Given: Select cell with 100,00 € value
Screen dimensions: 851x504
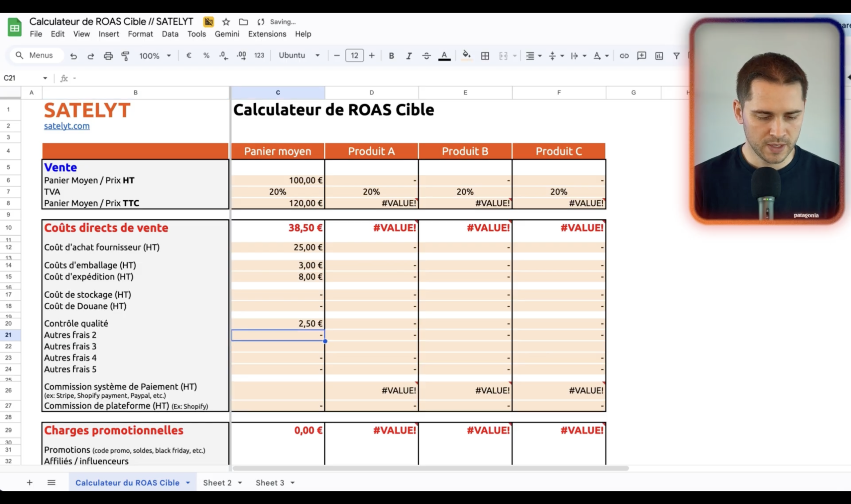Looking at the screenshot, I should pos(278,180).
